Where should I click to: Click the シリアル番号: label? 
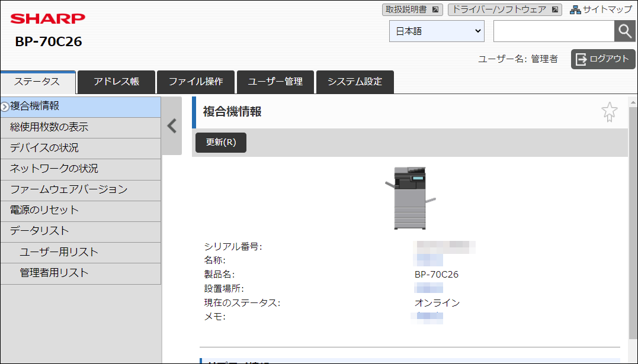(233, 246)
